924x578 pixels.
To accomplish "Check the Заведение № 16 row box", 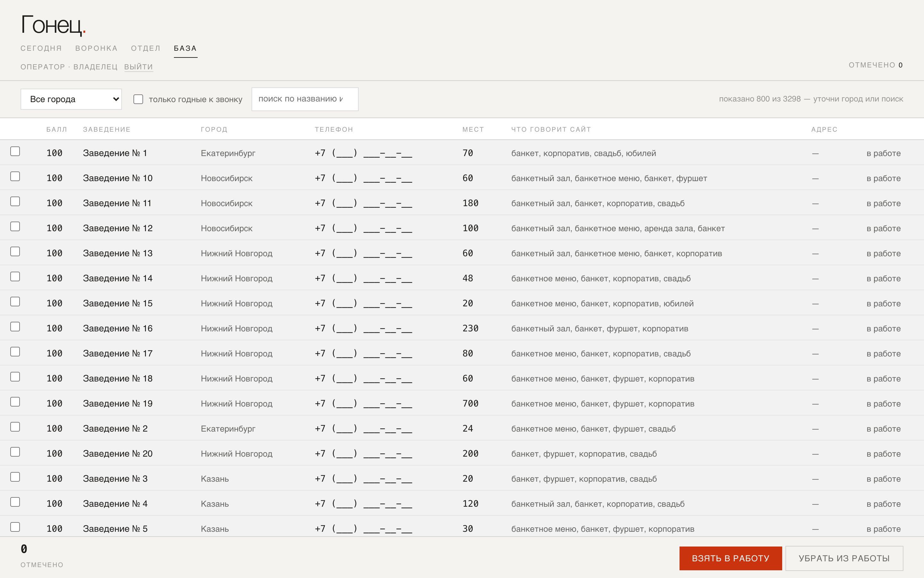I will (x=15, y=327).
